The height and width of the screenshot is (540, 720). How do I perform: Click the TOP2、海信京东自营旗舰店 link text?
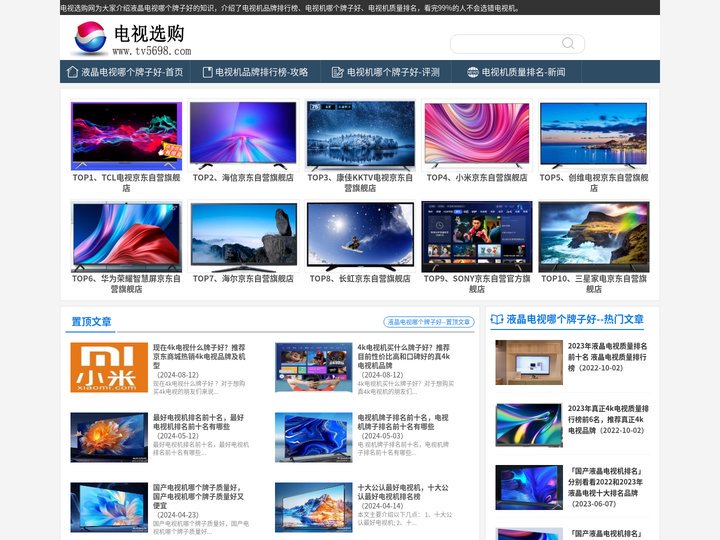coord(243,178)
